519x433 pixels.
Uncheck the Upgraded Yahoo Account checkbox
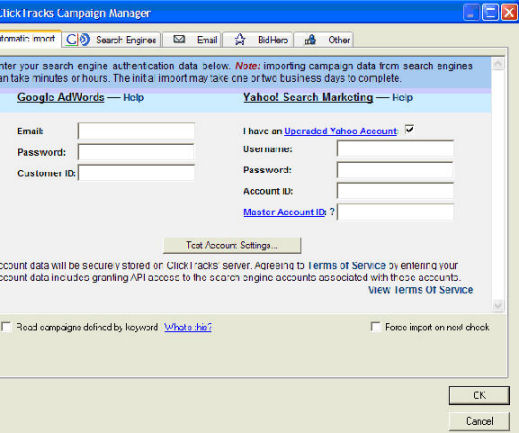pyautogui.click(x=409, y=129)
